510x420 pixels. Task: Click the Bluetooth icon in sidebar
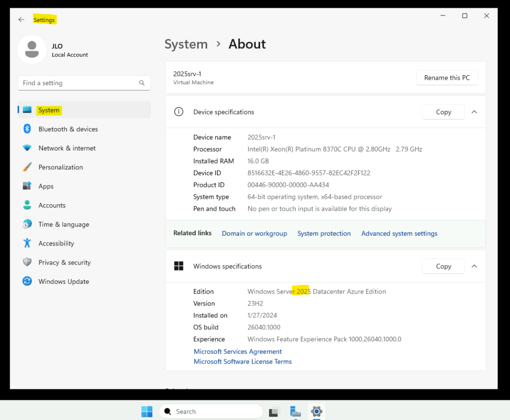coord(27,129)
